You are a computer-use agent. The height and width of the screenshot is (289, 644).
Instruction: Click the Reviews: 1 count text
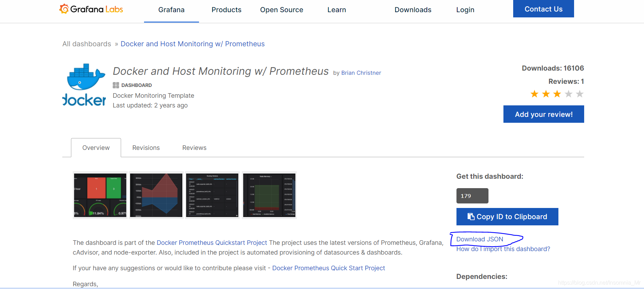(x=566, y=81)
